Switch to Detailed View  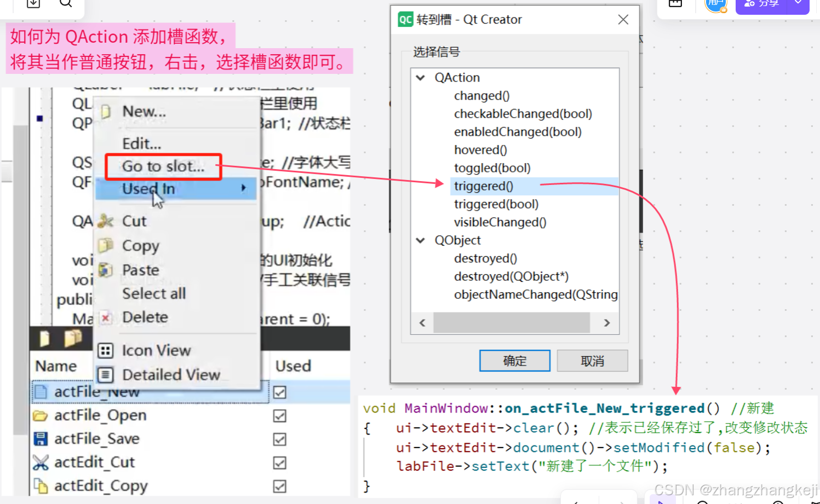[171, 375]
